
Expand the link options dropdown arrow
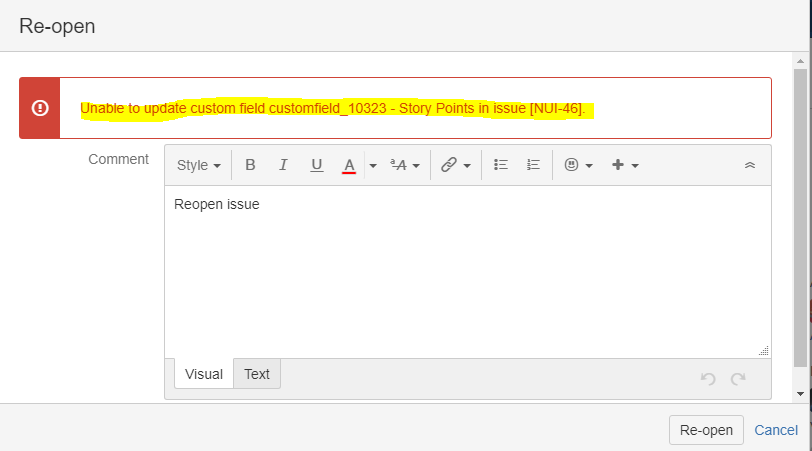point(467,166)
